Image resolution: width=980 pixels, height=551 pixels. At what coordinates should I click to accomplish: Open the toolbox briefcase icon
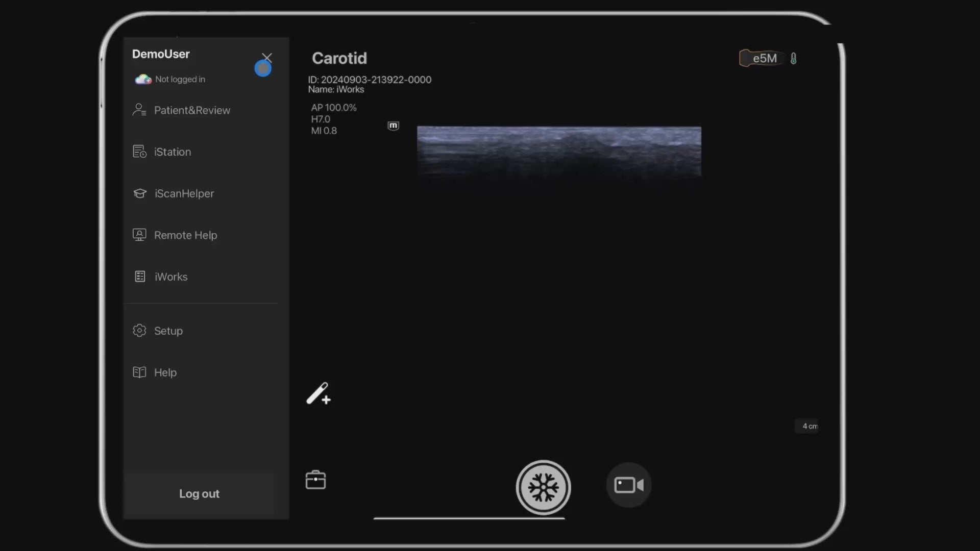[x=315, y=480]
